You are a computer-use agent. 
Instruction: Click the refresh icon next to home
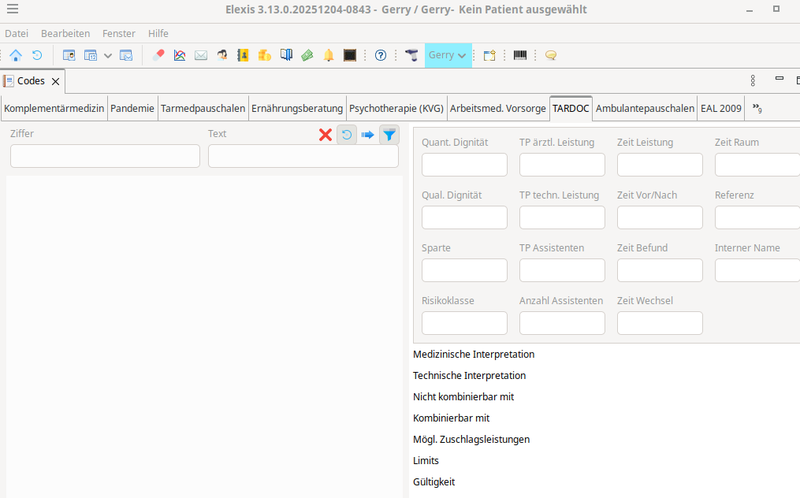click(37, 55)
